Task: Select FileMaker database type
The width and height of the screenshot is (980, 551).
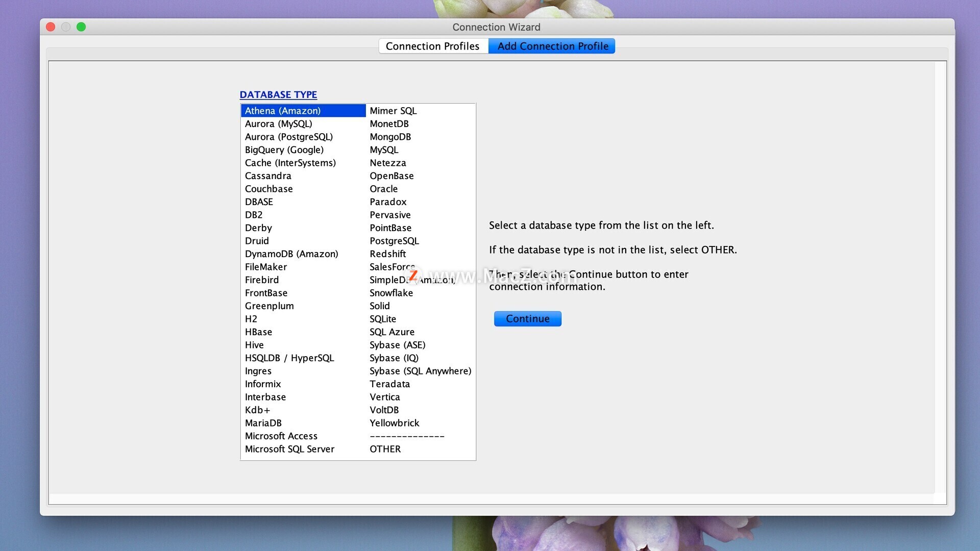Action: (x=303, y=267)
